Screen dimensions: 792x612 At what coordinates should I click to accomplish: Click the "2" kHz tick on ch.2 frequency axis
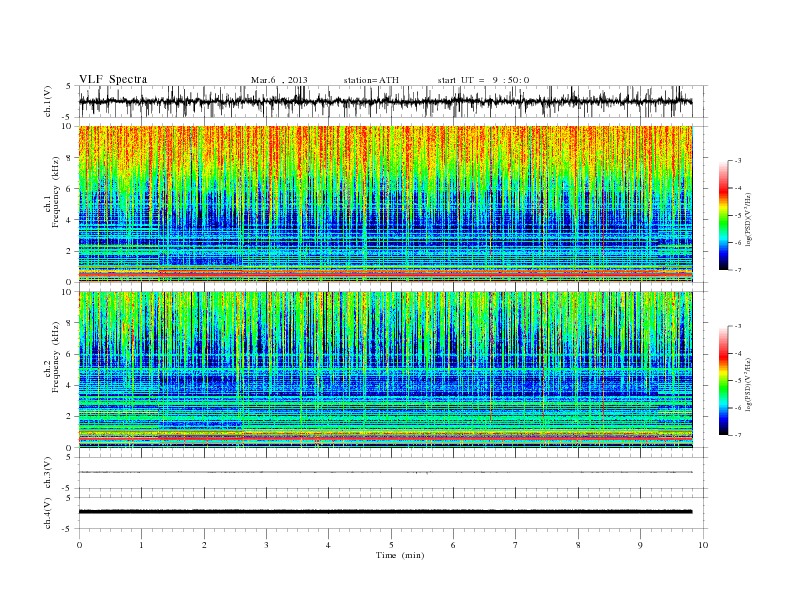70,417
